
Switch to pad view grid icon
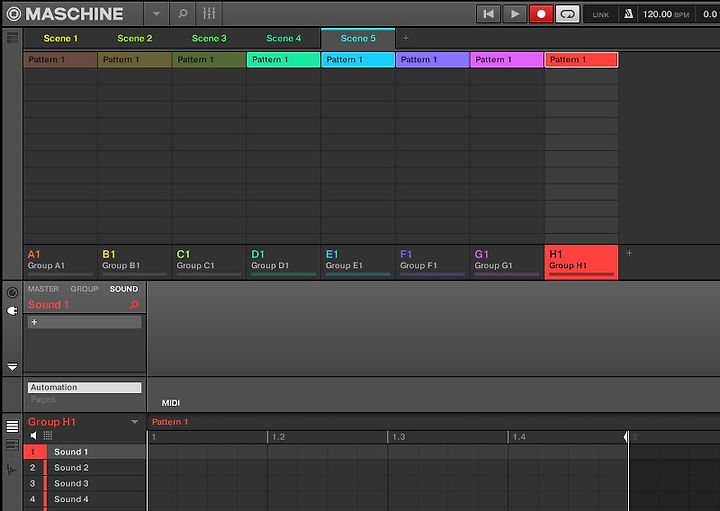tap(48, 435)
